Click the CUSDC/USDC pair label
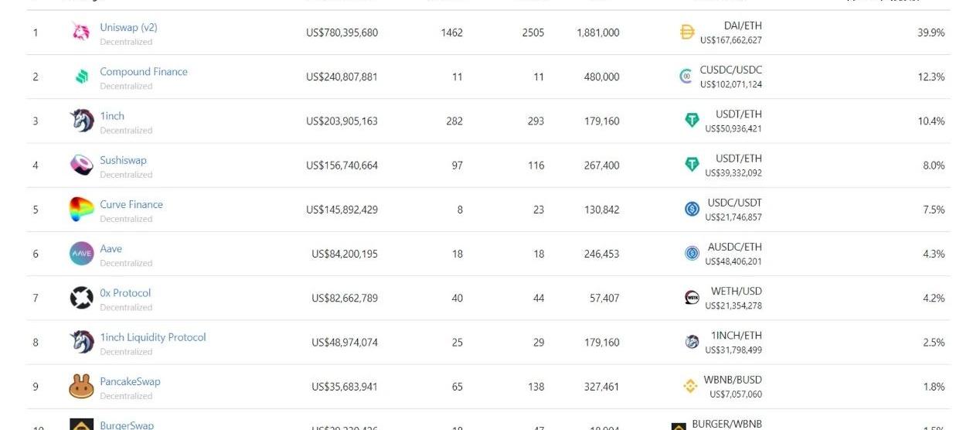The image size is (980, 430). [730, 70]
